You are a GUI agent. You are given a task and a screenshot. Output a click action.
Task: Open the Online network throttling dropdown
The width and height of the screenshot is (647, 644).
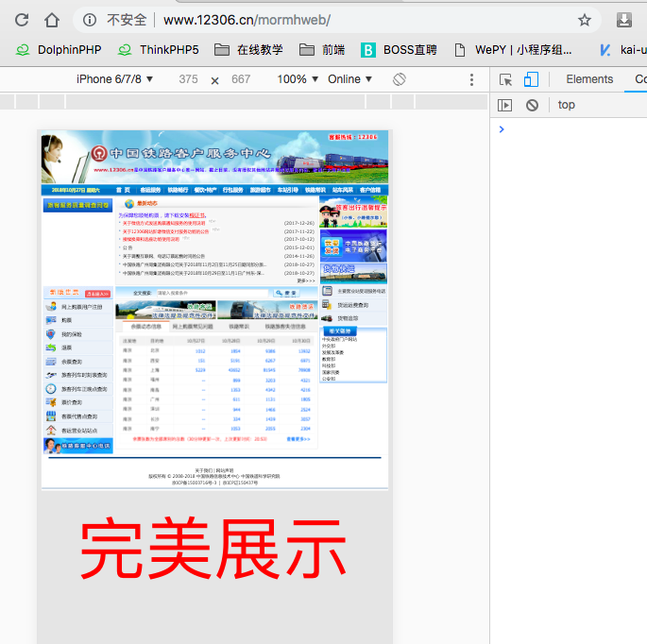349,78
